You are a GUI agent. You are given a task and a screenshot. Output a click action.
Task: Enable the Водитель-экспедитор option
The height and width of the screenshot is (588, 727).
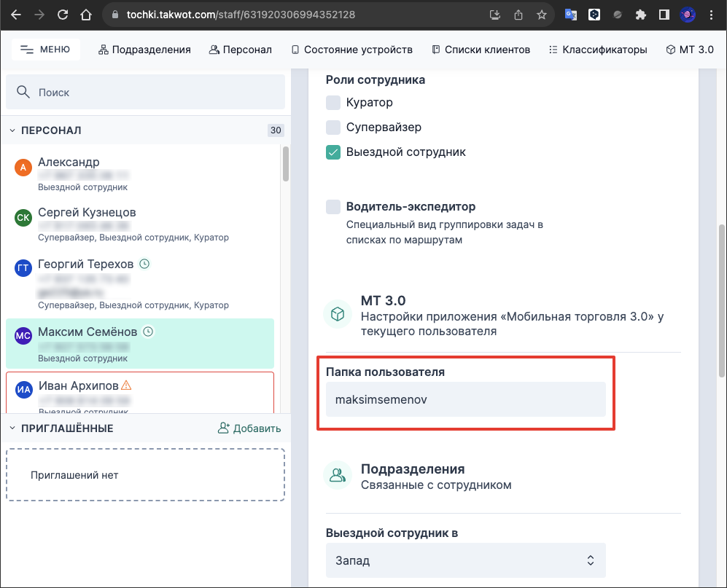pyautogui.click(x=333, y=207)
